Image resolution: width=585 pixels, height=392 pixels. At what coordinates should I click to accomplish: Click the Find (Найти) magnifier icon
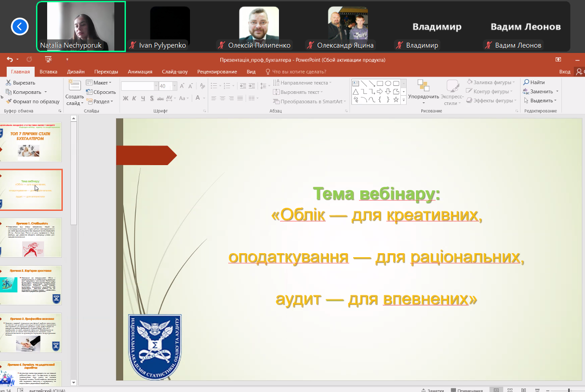pyautogui.click(x=526, y=82)
